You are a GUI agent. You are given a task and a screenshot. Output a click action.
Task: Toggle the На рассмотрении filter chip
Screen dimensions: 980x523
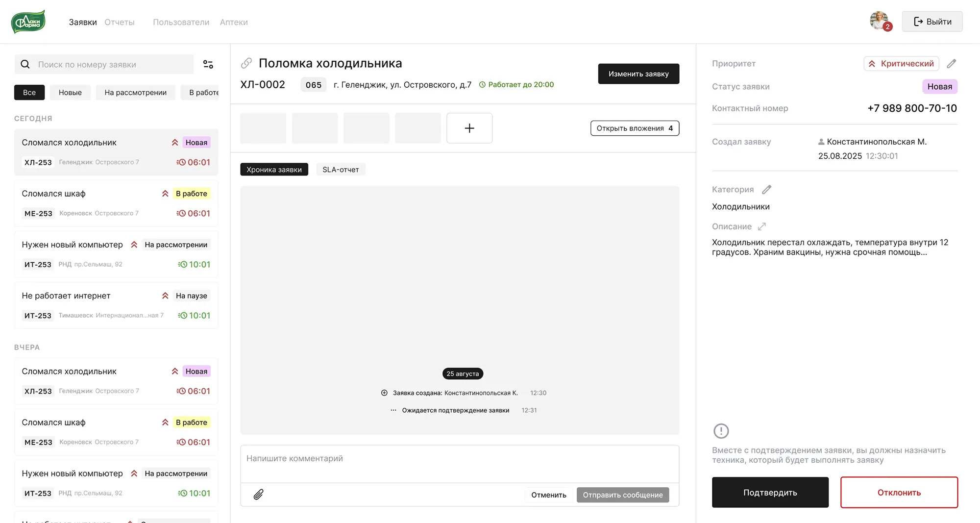point(136,92)
